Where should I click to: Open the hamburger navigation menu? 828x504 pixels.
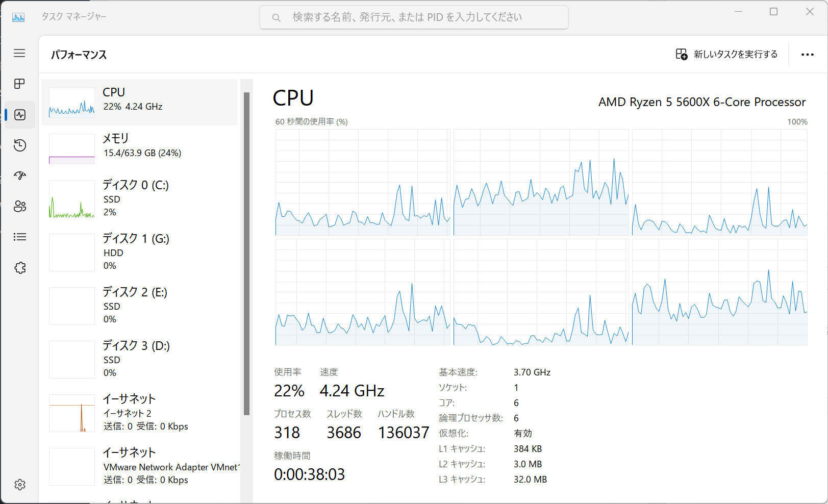point(19,53)
